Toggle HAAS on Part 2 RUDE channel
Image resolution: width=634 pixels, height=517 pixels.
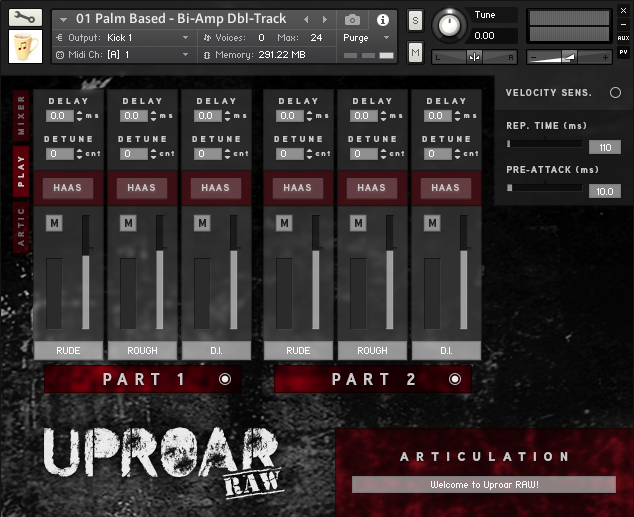(298, 188)
